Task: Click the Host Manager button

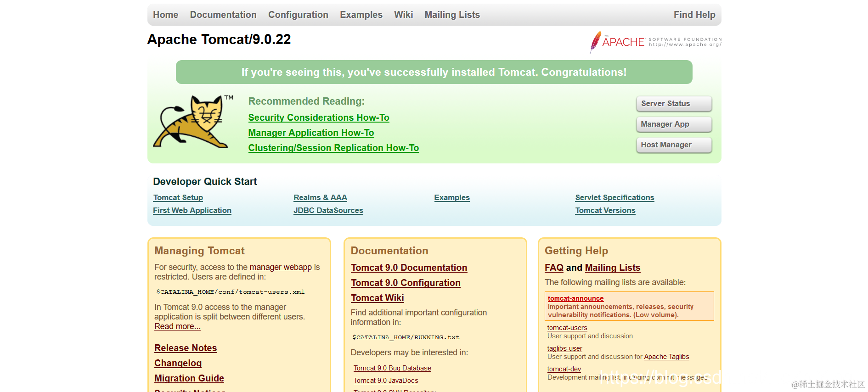Action: pos(674,145)
